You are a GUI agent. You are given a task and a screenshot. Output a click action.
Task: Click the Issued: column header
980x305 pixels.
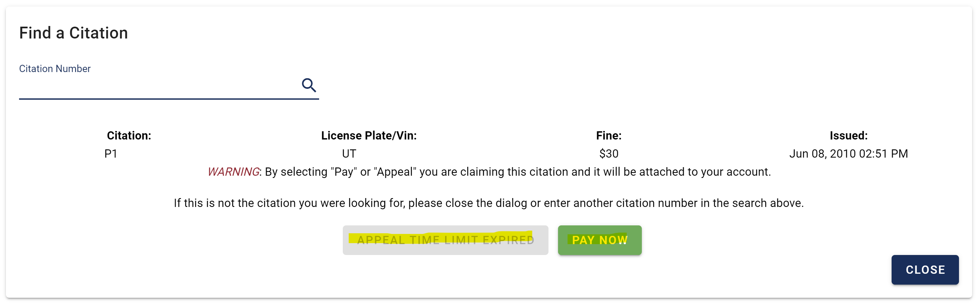848,136
